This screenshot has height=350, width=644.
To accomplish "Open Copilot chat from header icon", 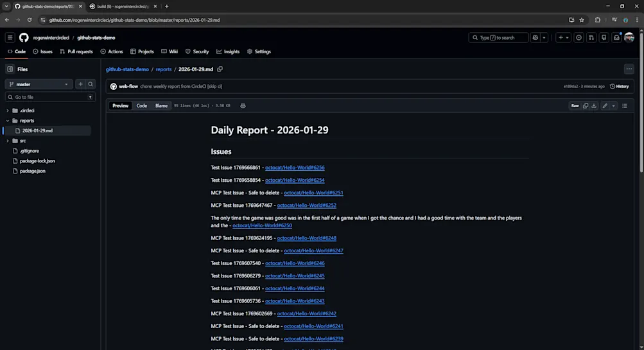I will (x=535, y=37).
